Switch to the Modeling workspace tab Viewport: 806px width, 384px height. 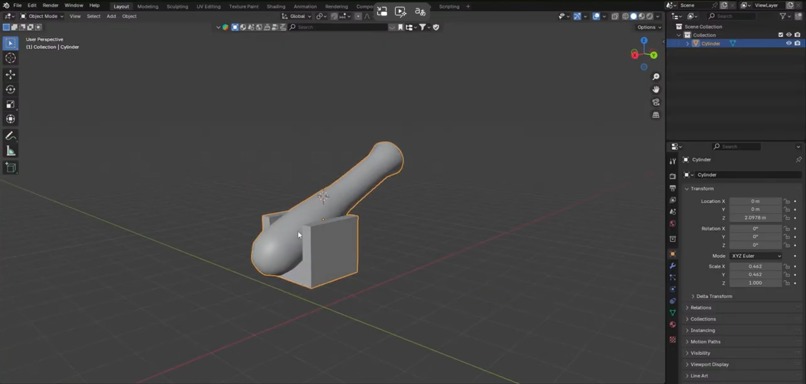coord(148,7)
